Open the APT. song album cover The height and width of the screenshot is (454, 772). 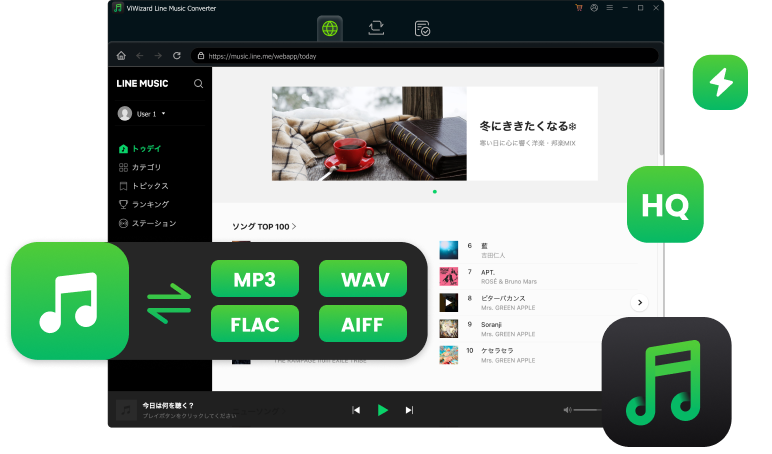pyautogui.click(x=449, y=276)
